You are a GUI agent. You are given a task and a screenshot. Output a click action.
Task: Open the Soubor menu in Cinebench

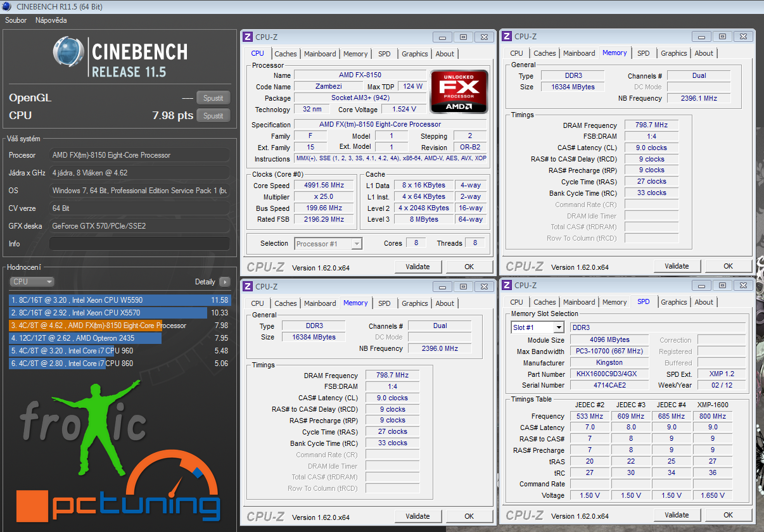coord(16,20)
